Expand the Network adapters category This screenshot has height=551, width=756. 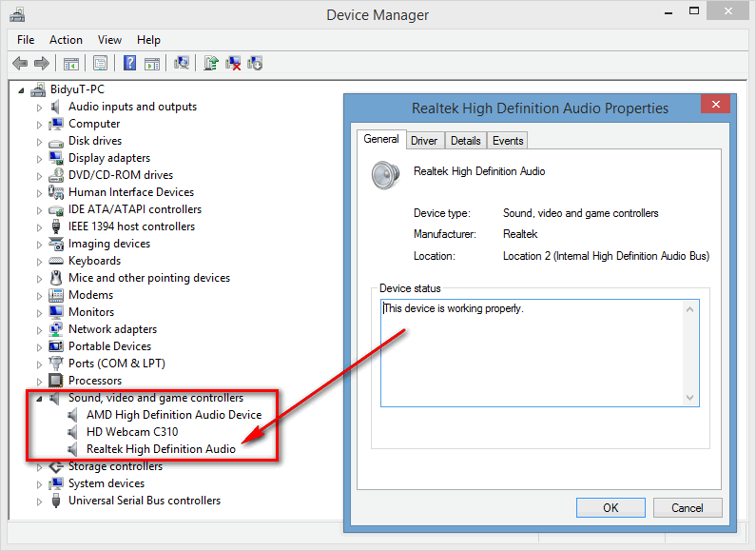[x=40, y=330]
